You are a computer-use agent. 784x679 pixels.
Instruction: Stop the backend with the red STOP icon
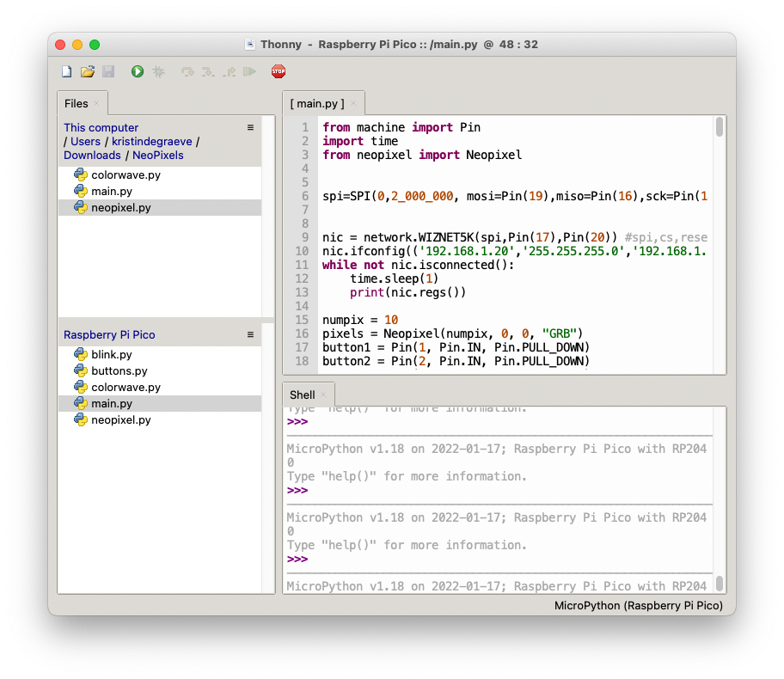[x=279, y=71]
